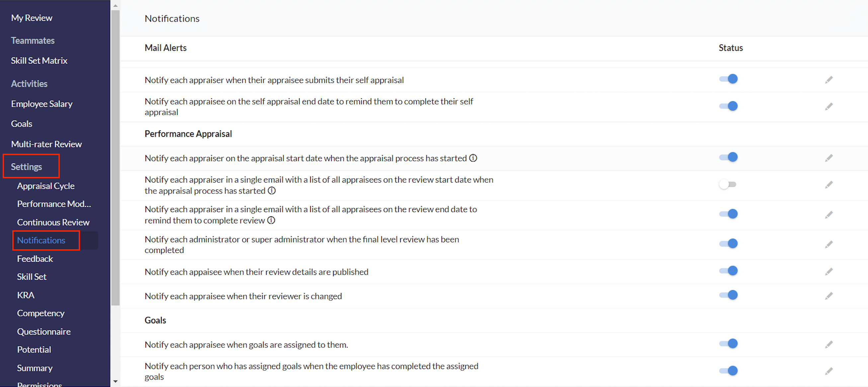This screenshot has height=387, width=868.
Task: Turn off reviewer is changed notification
Action: [729, 295]
